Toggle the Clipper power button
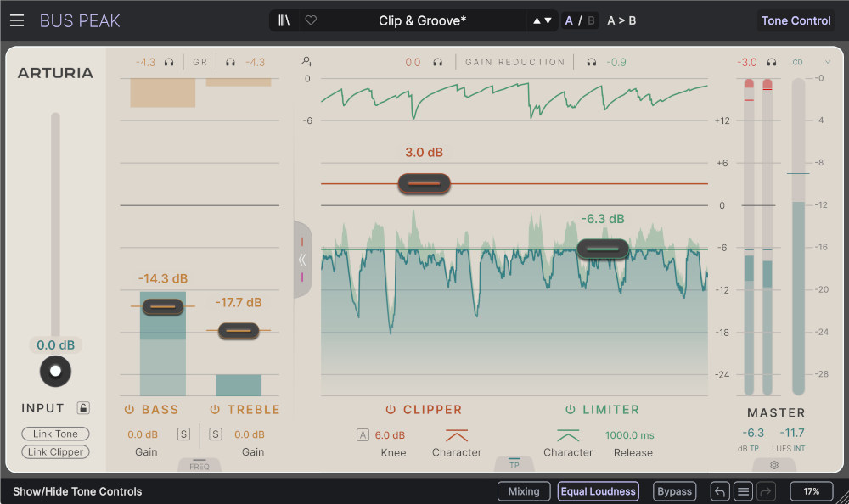 point(391,410)
